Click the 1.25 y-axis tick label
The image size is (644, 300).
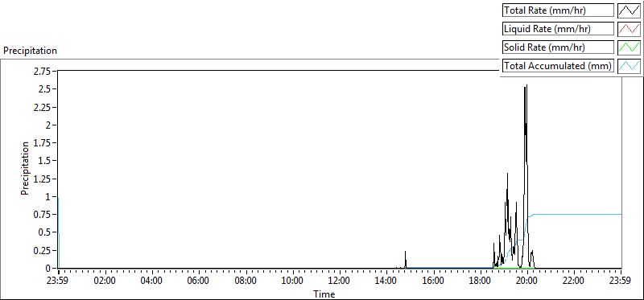click(42, 179)
